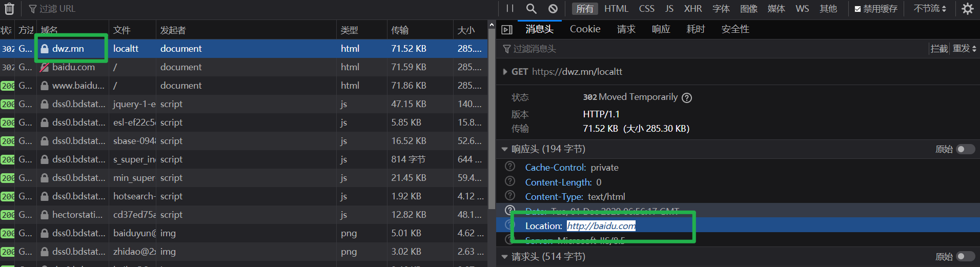Viewport: 980px width, 267px height.
Task: Select the www.baidu.com request row
Action: pyautogui.click(x=244, y=86)
